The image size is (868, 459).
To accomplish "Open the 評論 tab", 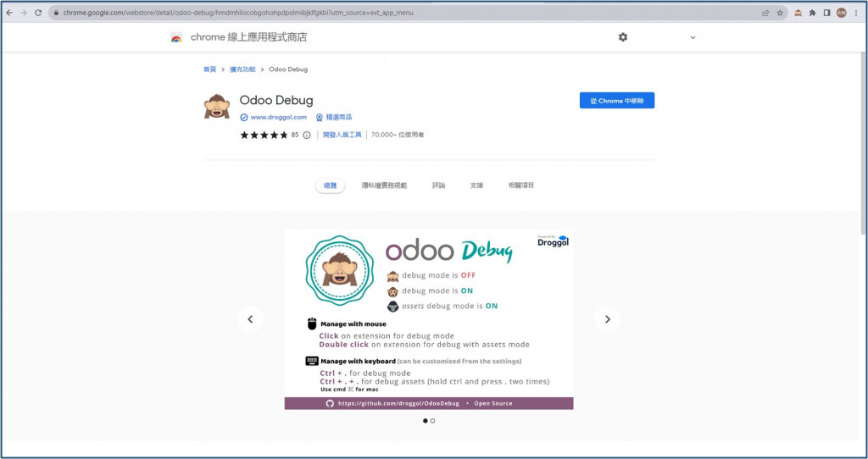I will pos(438,185).
